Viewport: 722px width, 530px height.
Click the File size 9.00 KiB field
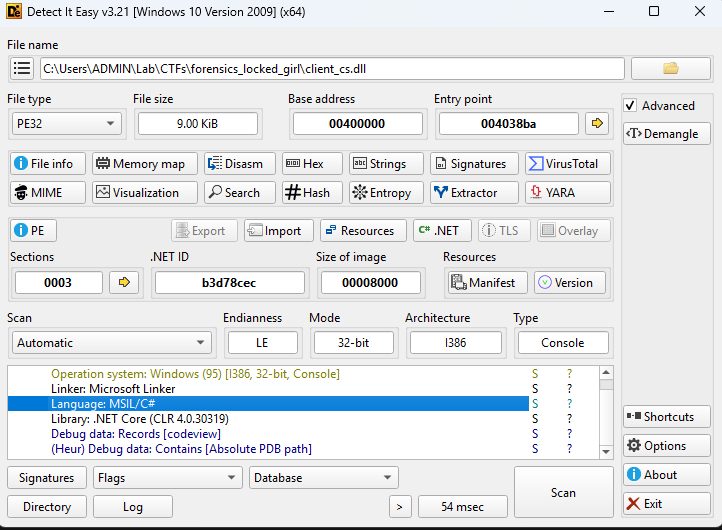(198, 123)
